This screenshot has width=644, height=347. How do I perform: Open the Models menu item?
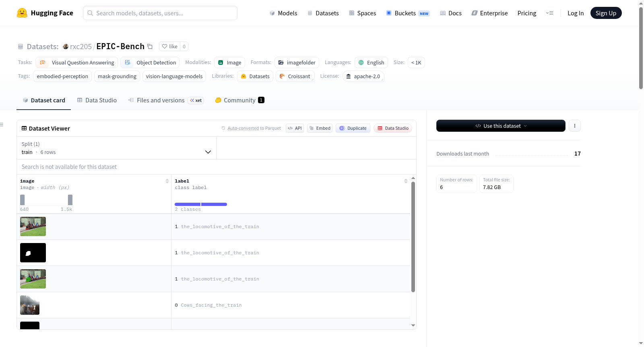tap(283, 13)
